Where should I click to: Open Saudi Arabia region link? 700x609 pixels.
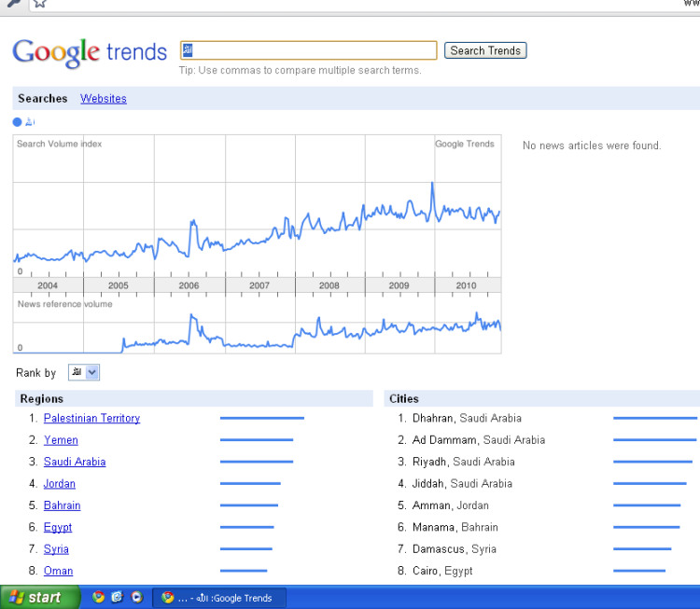[75, 462]
